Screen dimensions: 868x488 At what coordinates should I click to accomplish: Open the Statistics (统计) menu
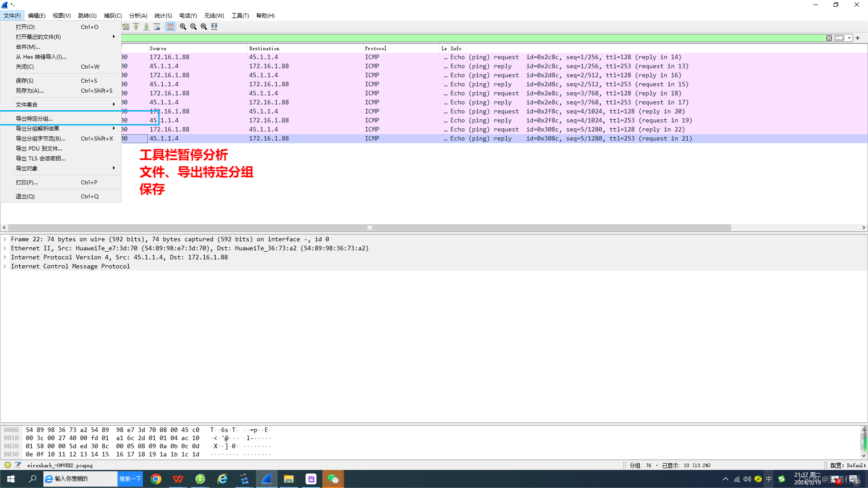(163, 15)
